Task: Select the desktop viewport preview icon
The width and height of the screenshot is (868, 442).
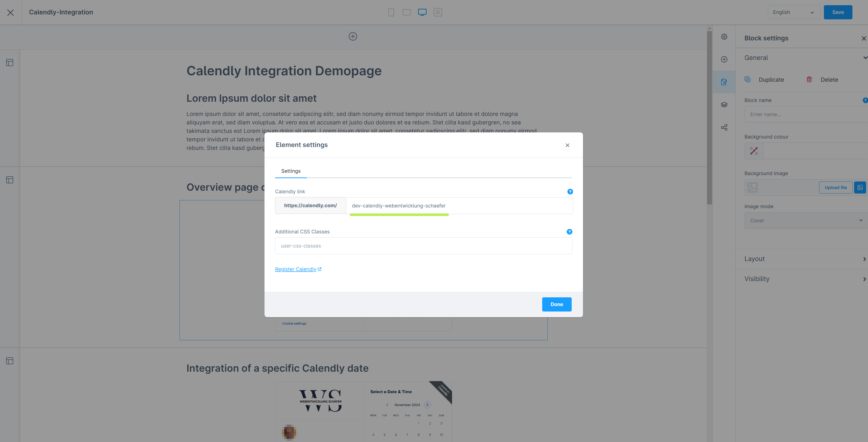Action: 422,13
